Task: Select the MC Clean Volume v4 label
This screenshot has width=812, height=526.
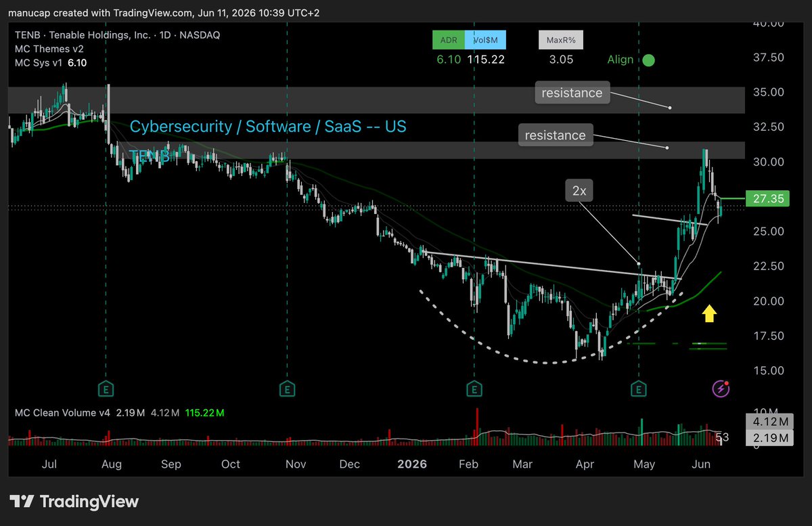Action: tap(62, 412)
